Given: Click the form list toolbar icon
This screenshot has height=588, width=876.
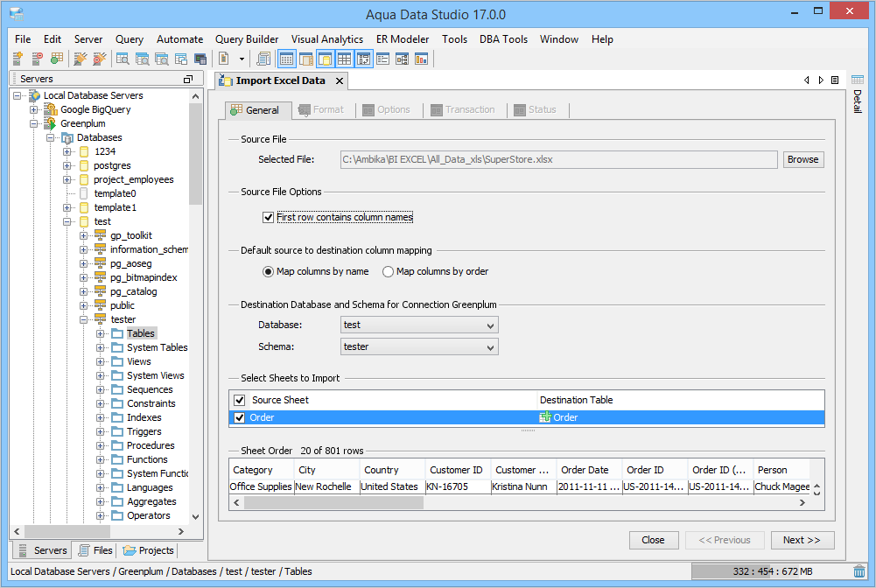Looking at the screenshot, I should 382,59.
